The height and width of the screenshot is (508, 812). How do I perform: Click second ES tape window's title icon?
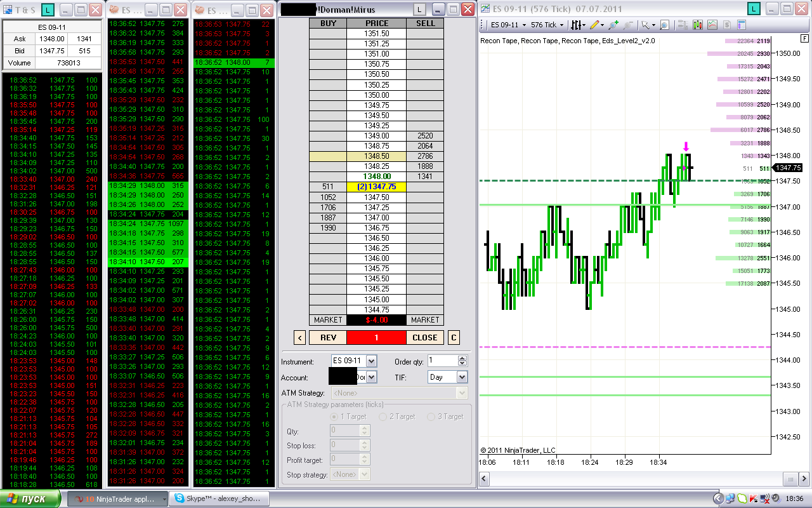click(x=199, y=10)
